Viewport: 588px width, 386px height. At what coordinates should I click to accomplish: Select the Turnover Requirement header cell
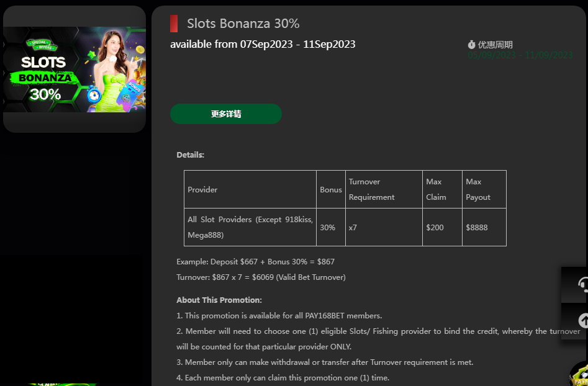(383, 189)
